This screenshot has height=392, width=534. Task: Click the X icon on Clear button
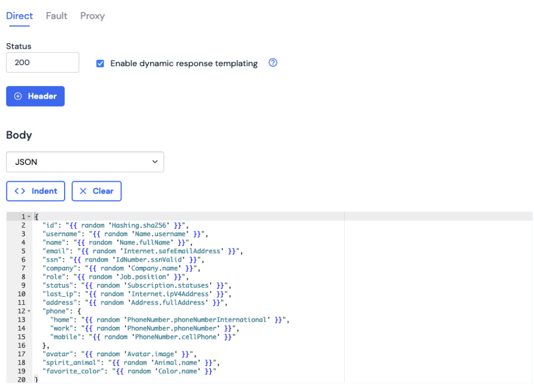point(83,191)
